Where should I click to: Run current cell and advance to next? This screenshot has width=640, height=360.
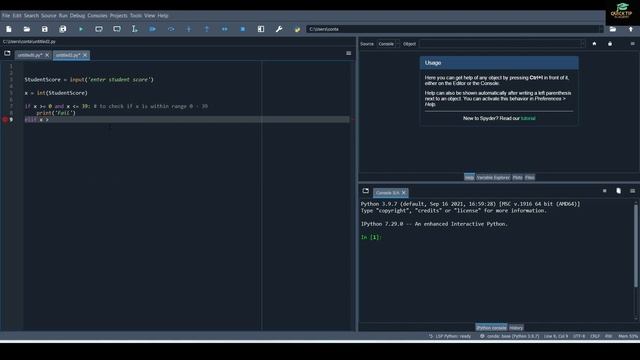[117, 29]
